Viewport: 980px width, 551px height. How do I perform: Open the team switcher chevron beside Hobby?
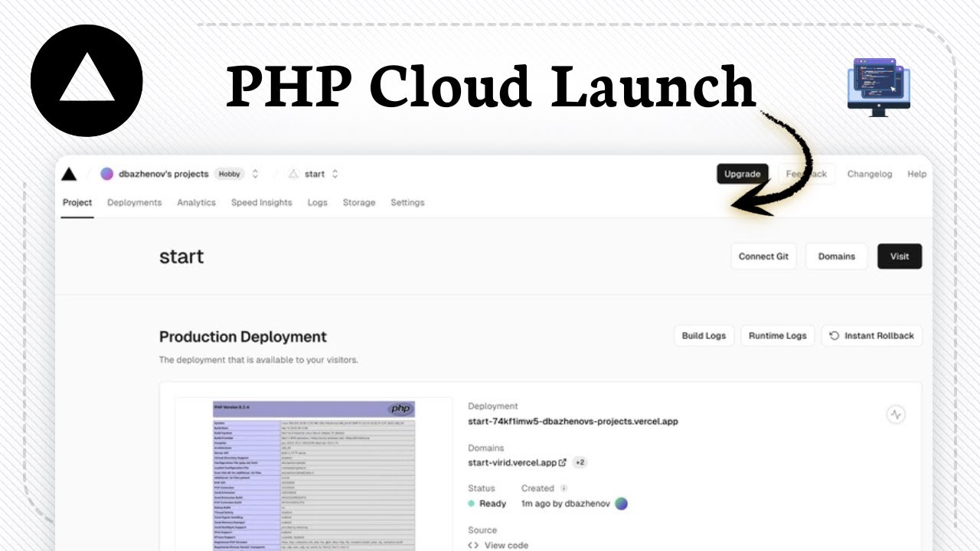pyautogui.click(x=255, y=174)
